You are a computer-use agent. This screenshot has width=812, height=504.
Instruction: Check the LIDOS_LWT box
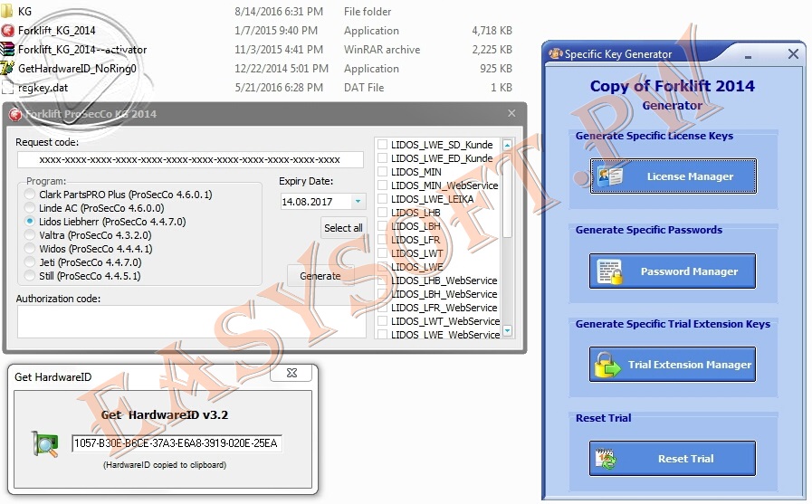pos(382,253)
